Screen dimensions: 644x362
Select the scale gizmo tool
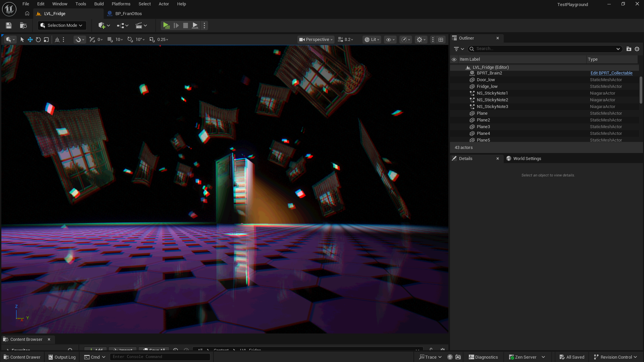tap(46, 40)
